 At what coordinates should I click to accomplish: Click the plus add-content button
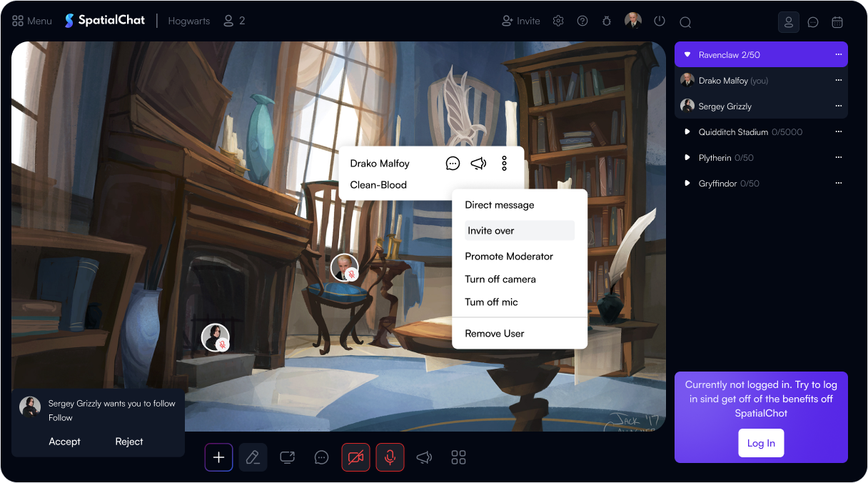coord(218,457)
